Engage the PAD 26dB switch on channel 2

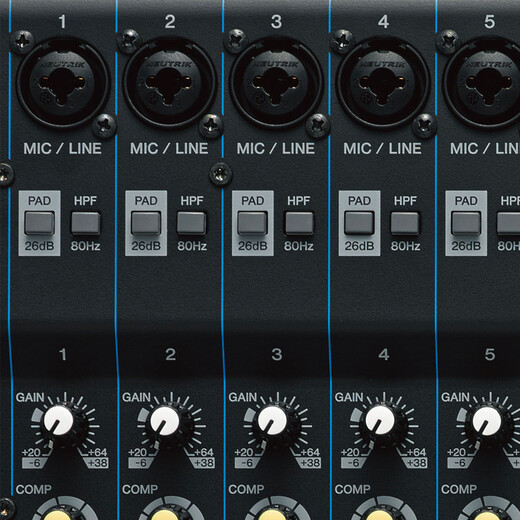(146, 223)
